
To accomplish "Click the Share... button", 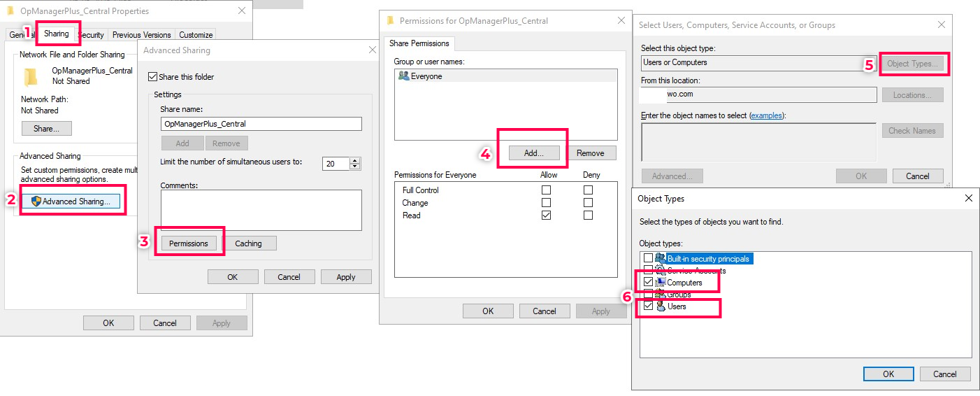I will pyautogui.click(x=47, y=129).
